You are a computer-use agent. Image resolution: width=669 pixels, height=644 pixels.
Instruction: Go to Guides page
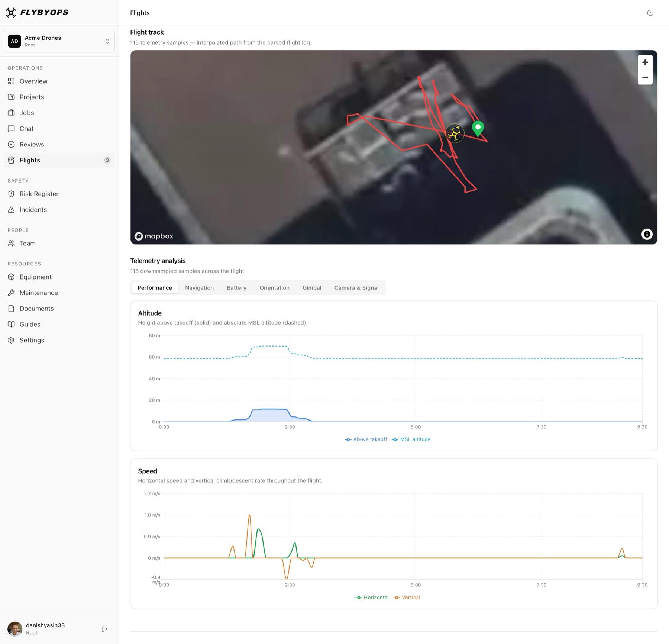point(59,325)
